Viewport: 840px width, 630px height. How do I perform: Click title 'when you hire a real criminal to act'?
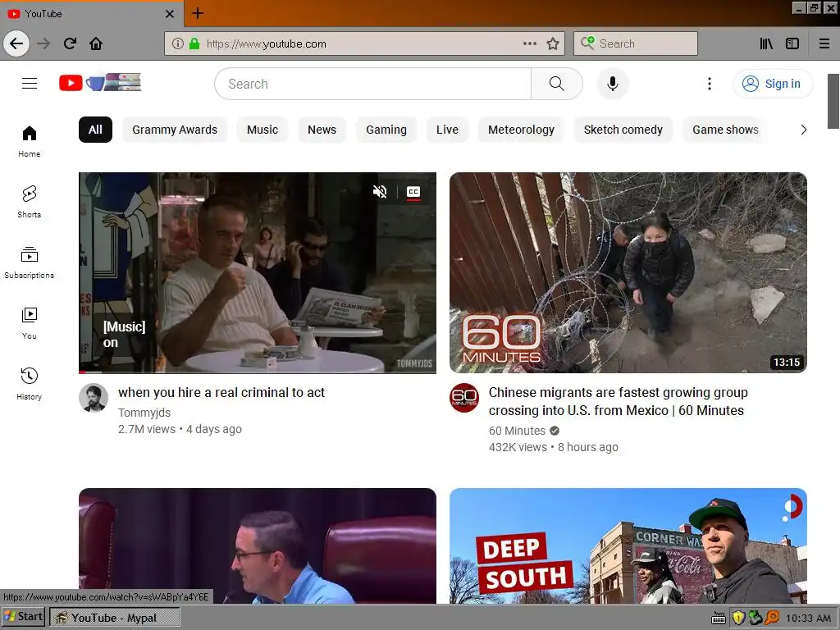tap(221, 392)
